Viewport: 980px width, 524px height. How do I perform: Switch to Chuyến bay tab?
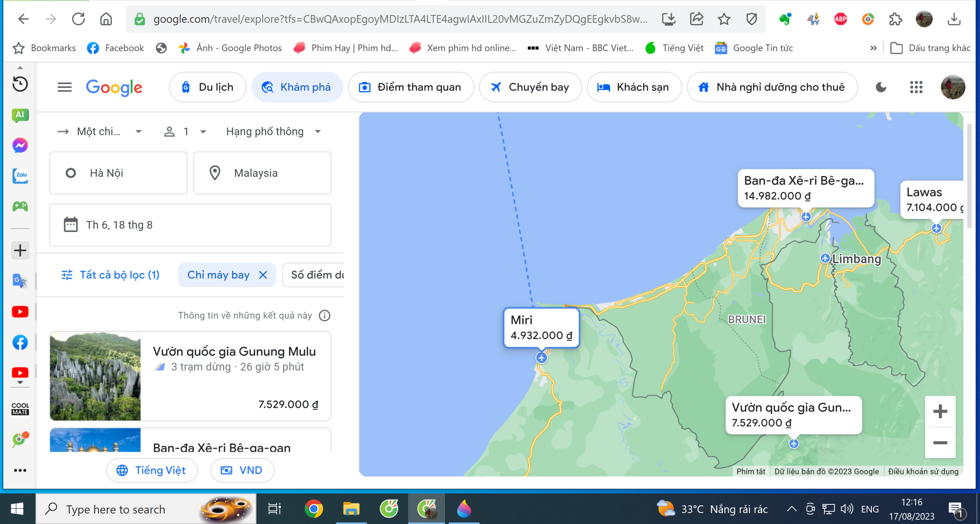[530, 87]
